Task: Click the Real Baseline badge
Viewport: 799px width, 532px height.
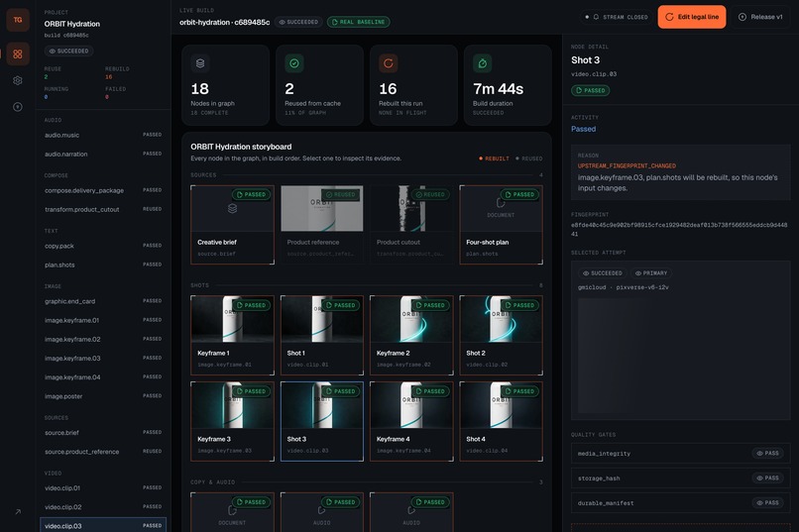Action: [x=359, y=22]
